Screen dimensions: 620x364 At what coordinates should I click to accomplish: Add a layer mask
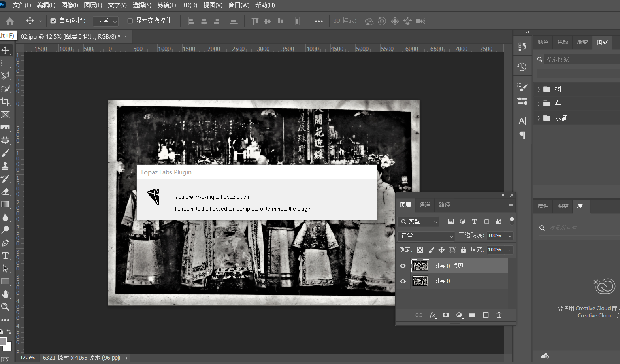point(446,315)
